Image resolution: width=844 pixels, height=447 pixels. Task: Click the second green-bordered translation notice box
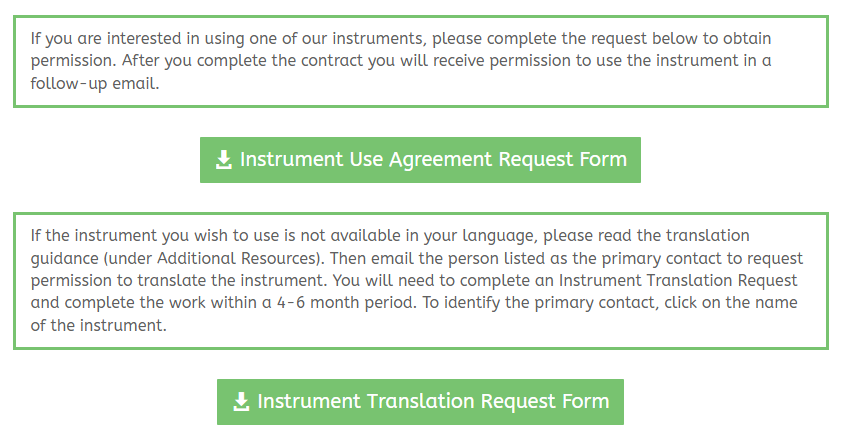(x=420, y=281)
